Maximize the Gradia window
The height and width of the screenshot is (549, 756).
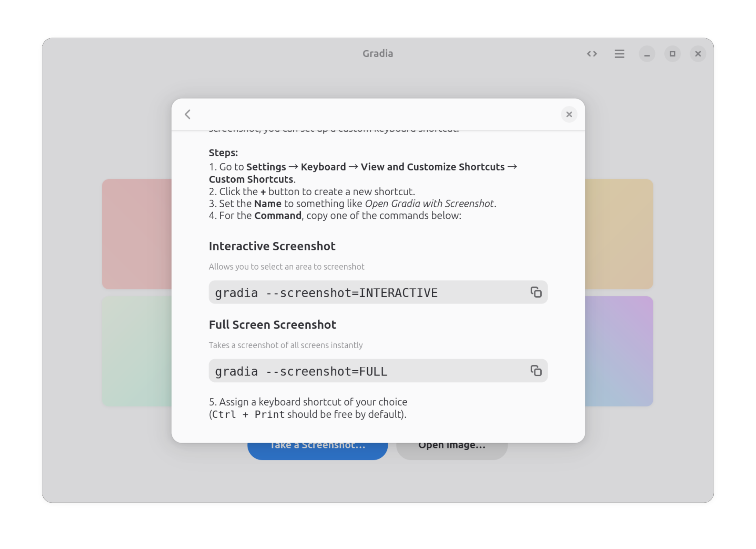672,54
